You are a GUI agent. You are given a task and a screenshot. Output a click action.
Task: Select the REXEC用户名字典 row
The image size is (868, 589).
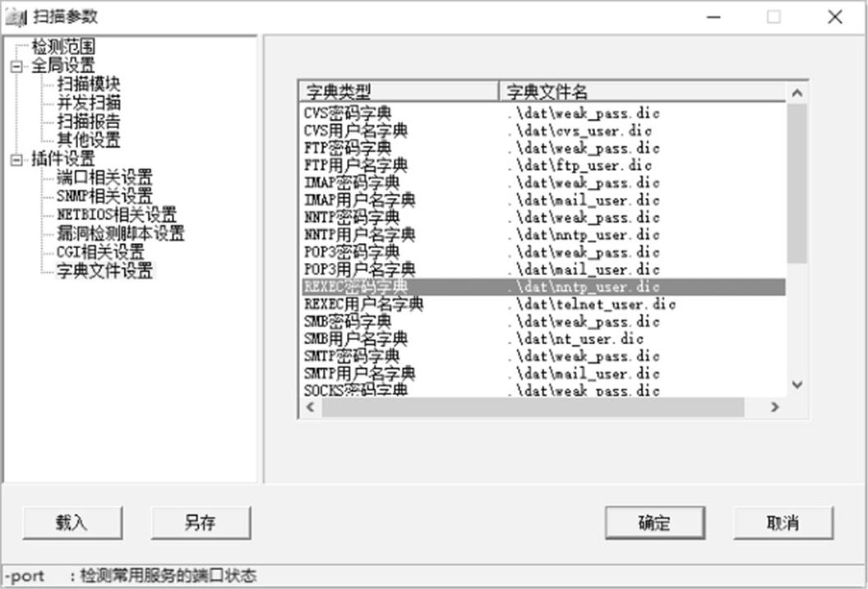(x=543, y=304)
